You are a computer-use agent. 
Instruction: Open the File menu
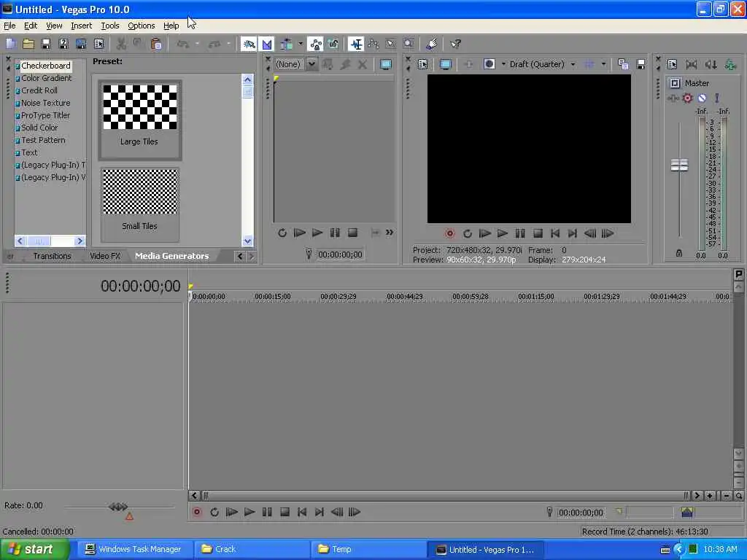point(9,26)
